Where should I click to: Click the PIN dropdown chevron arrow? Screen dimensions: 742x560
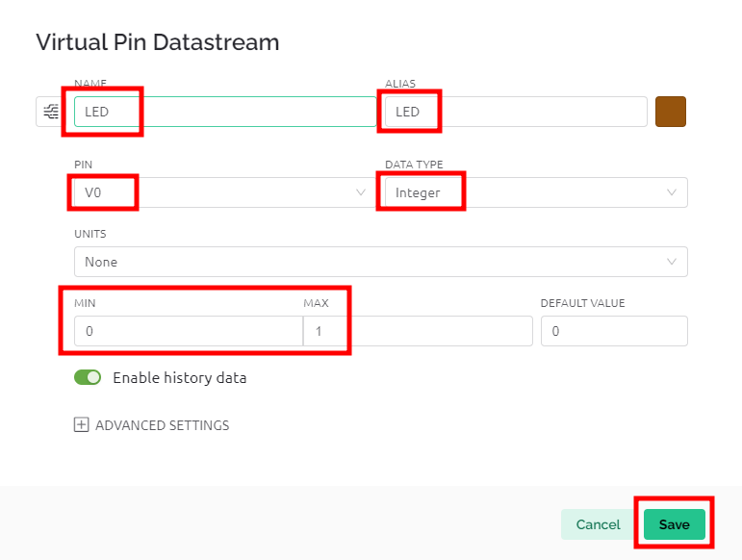click(x=361, y=192)
